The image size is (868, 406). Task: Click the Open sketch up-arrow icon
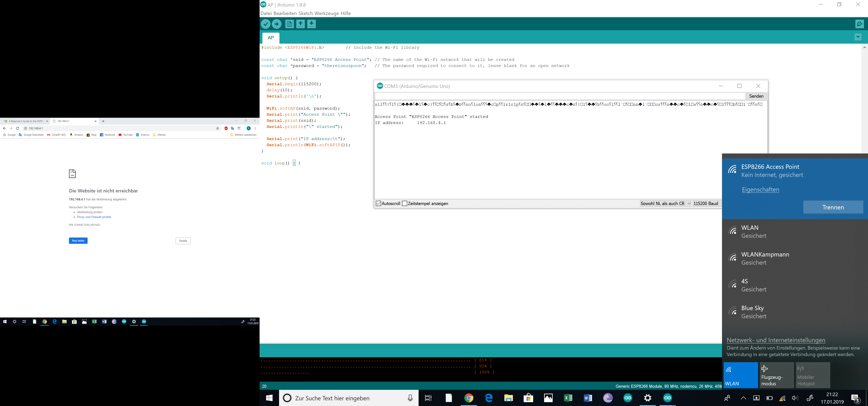pyautogui.click(x=300, y=24)
